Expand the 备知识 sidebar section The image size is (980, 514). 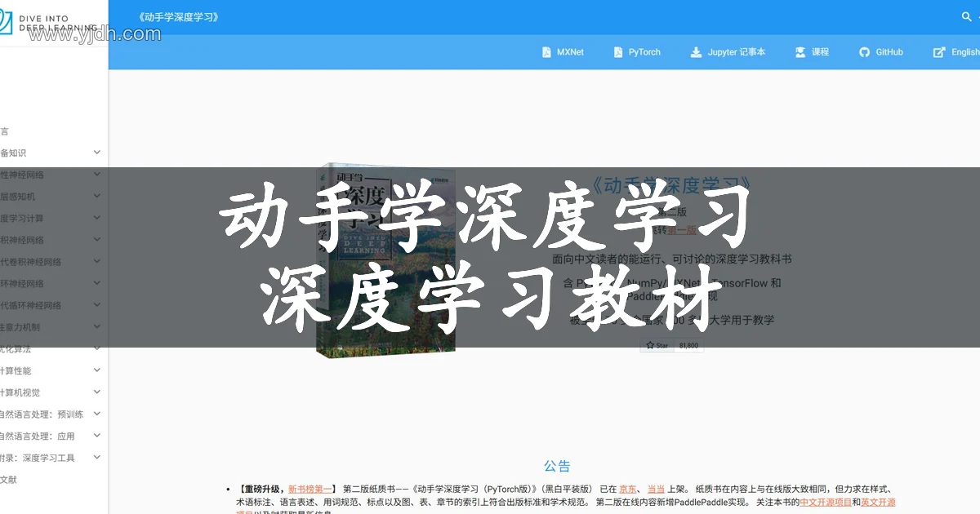click(97, 153)
